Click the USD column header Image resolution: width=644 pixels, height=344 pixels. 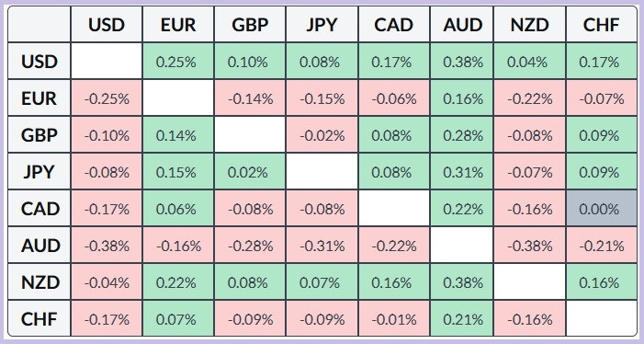tap(107, 25)
